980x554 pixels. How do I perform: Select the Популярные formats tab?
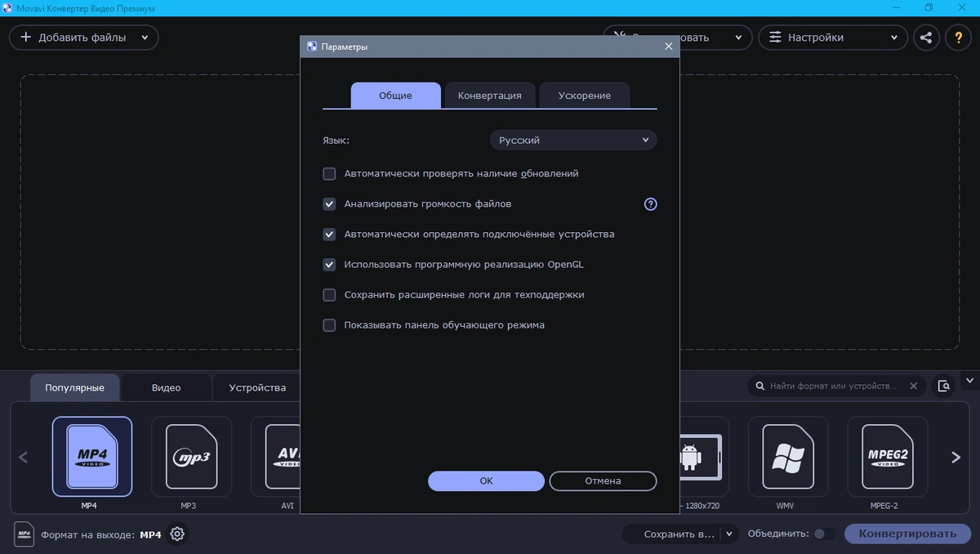pyautogui.click(x=74, y=387)
